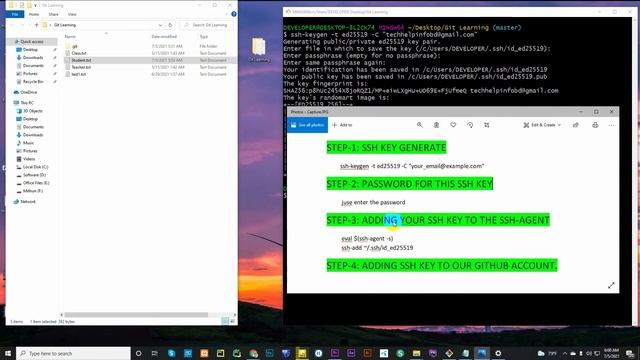Open the Git Learning folder icon on desktop

259,50
